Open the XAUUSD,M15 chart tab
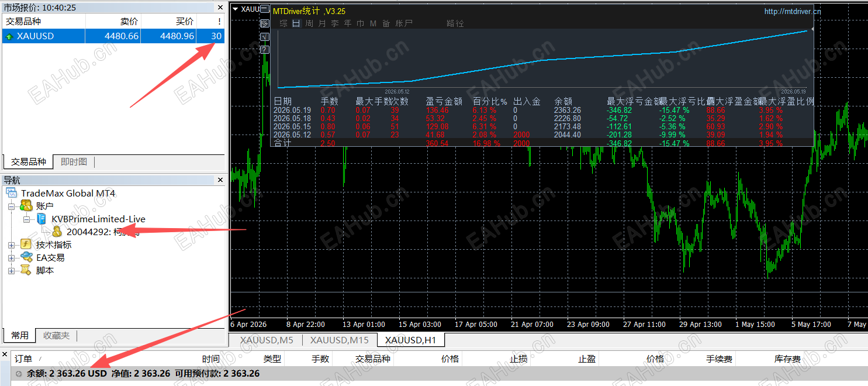The height and width of the screenshot is (386, 868). (x=340, y=340)
